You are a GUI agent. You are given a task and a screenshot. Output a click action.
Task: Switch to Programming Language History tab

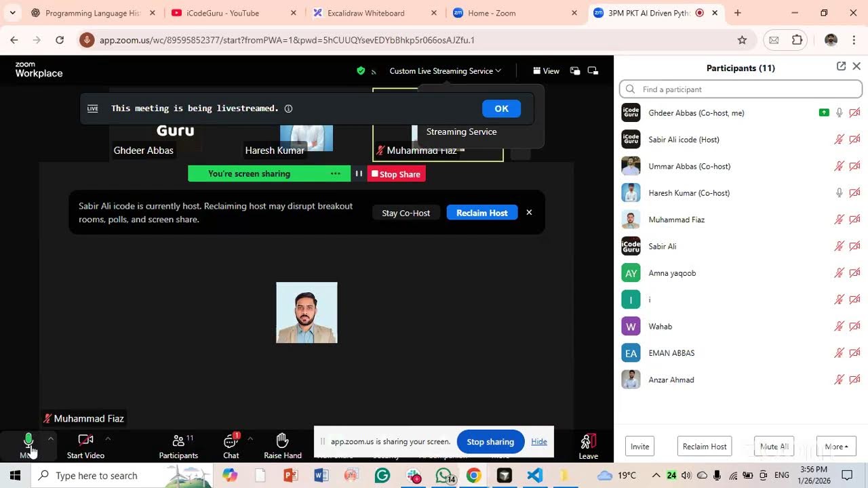[93, 13]
